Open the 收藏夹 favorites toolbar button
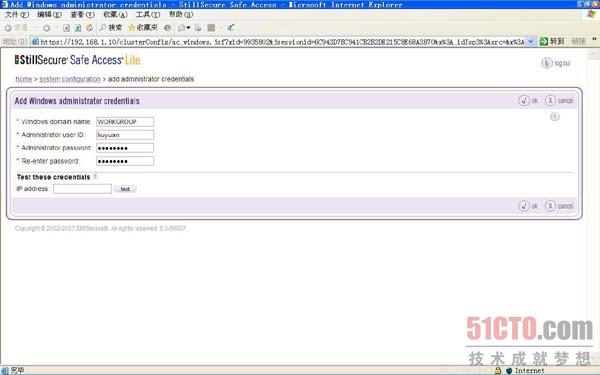Image resolution: width=600 pixels, height=375 pixels. tap(143, 28)
